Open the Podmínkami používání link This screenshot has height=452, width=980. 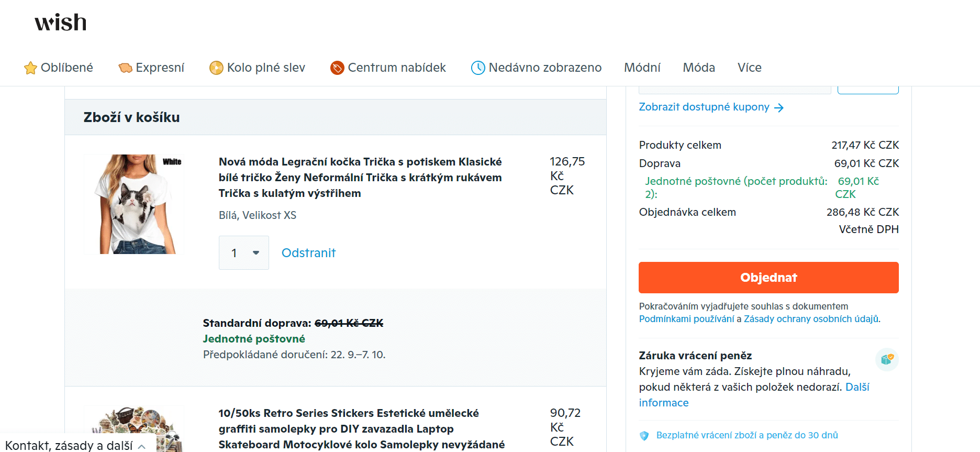pyautogui.click(x=686, y=319)
